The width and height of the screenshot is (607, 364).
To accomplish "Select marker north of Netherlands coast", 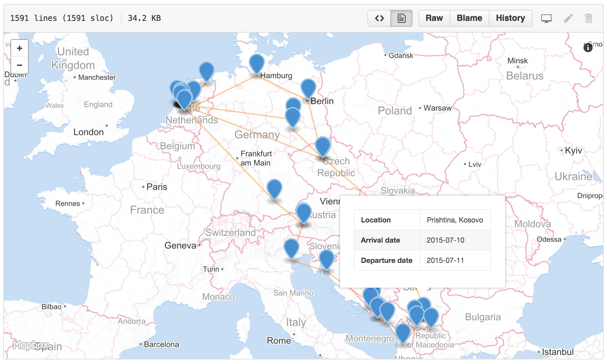I will click(206, 71).
